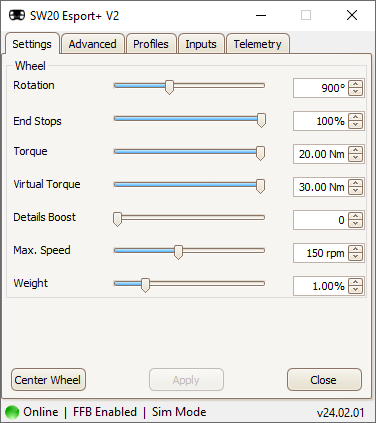Decrease End Stops using down arrow
This screenshot has height=423, width=376.
point(356,125)
